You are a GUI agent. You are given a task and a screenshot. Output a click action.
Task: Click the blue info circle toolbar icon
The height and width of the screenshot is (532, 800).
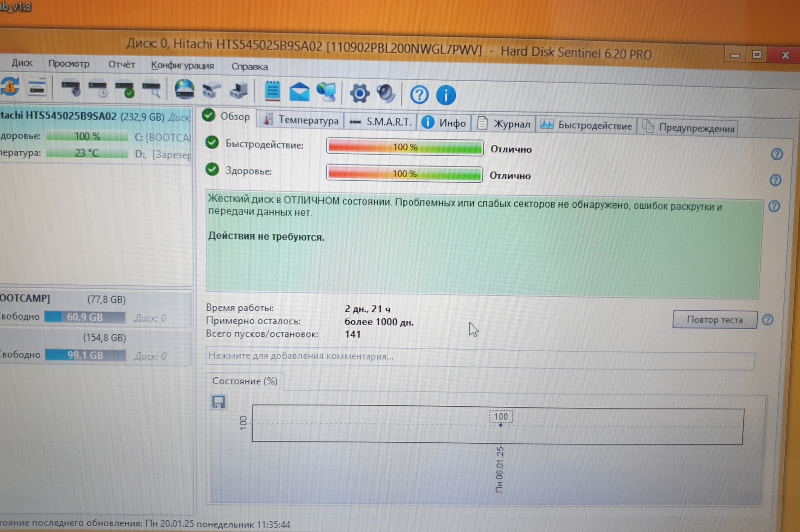[446, 95]
